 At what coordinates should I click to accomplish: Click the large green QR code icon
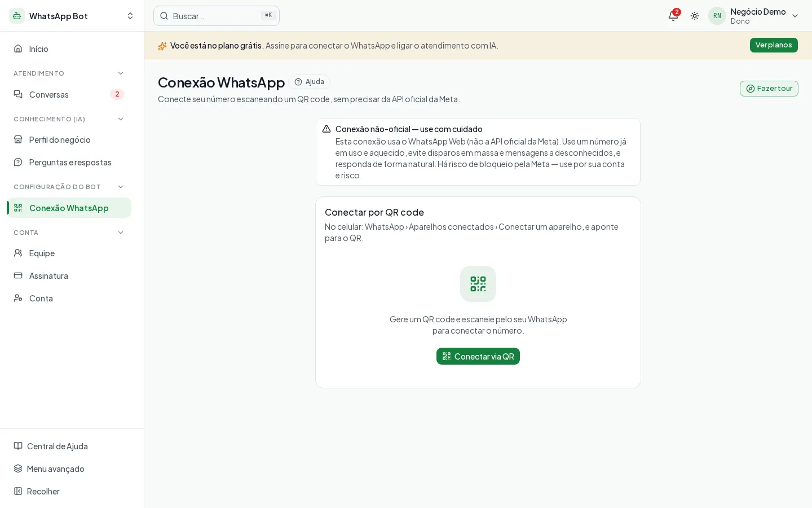tap(478, 284)
